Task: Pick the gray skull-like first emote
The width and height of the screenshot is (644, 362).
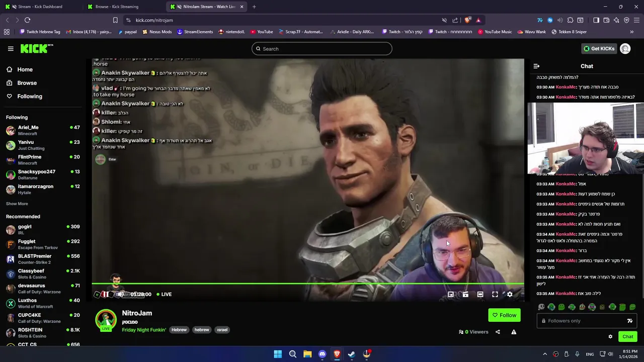Action: tap(541, 307)
